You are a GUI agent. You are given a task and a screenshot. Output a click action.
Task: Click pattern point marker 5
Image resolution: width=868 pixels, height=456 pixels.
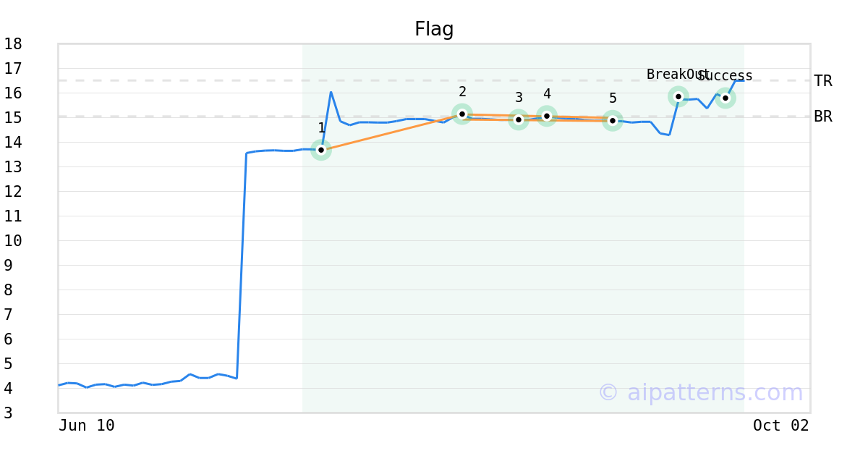(x=613, y=121)
